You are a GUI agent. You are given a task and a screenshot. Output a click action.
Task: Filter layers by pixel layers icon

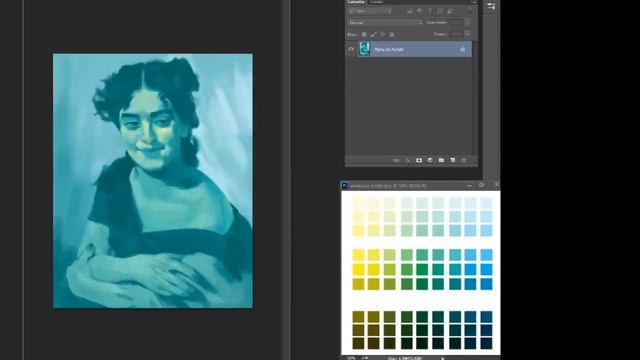(410, 11)
